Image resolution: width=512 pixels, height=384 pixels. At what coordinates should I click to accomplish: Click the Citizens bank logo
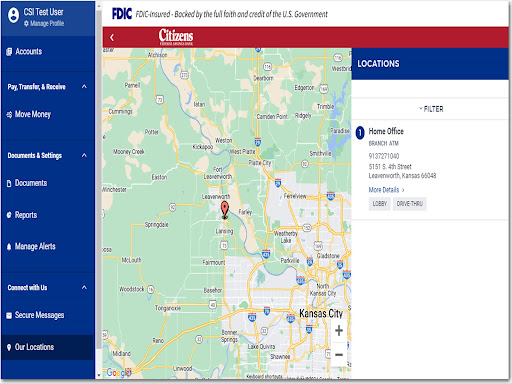click(176, 37)
